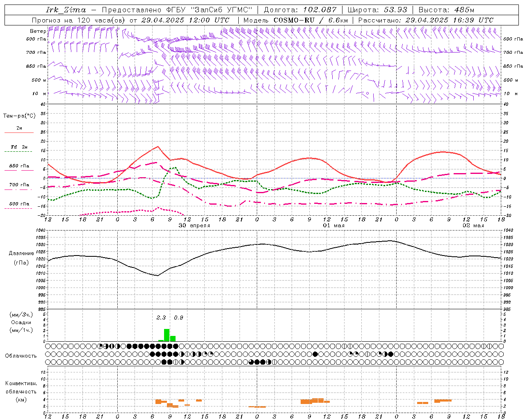525x420 pixels.
Task: Click the 1040 value on left pressure axis
Action: (40, 231)
